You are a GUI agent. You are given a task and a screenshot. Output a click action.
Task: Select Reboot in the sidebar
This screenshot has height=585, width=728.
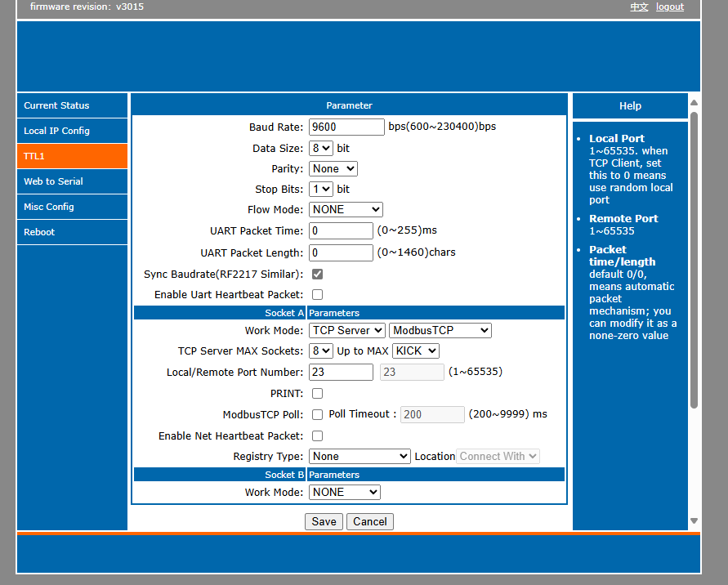click(72, 232)
